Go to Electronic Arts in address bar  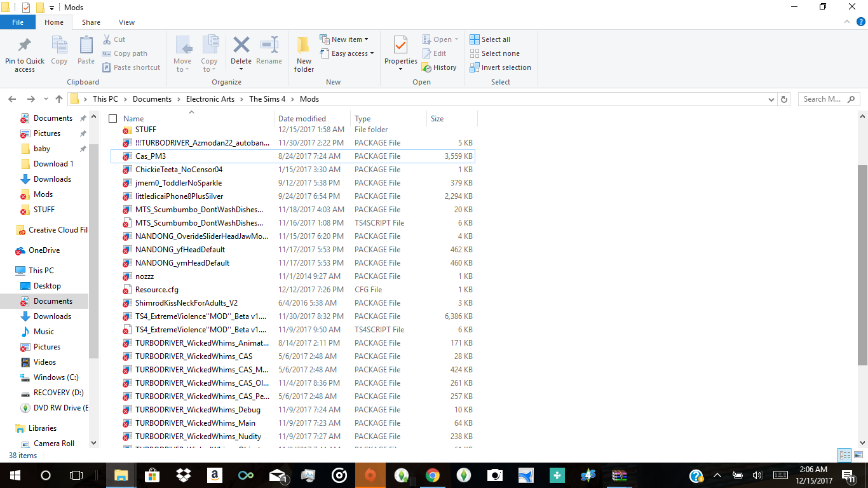coord(210,99)
